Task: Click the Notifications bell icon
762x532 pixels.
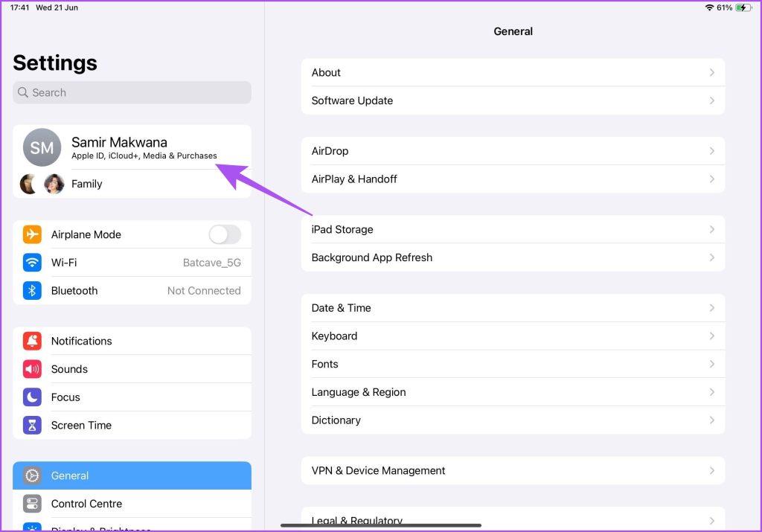Action: coord(32,341)
